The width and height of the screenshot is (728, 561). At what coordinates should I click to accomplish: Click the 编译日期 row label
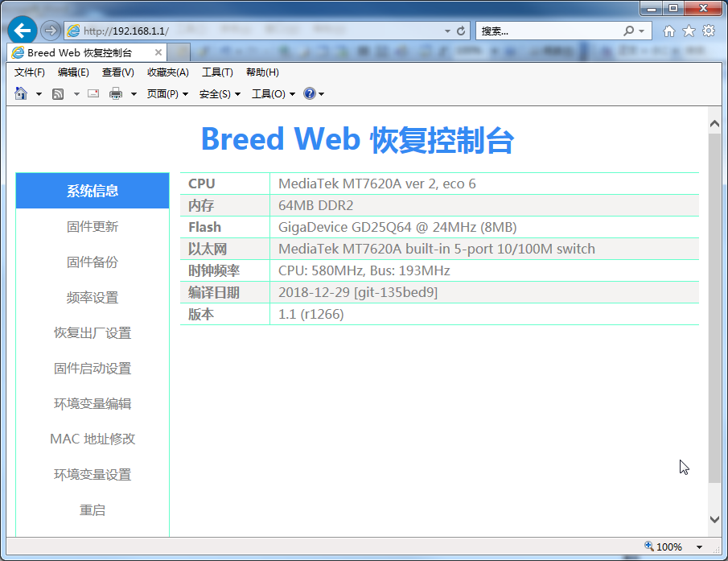[213, 293]
